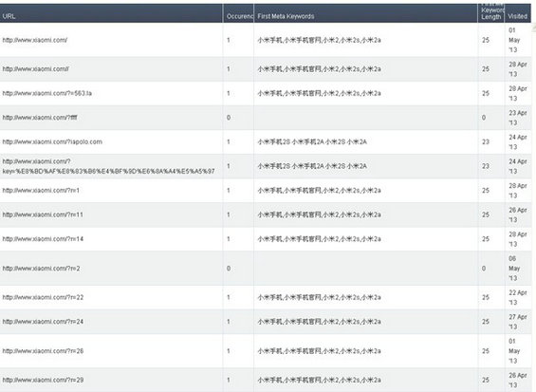The image size is (536, 392).
Task: Sort by the Visited column header
Action: coord(518,16)
